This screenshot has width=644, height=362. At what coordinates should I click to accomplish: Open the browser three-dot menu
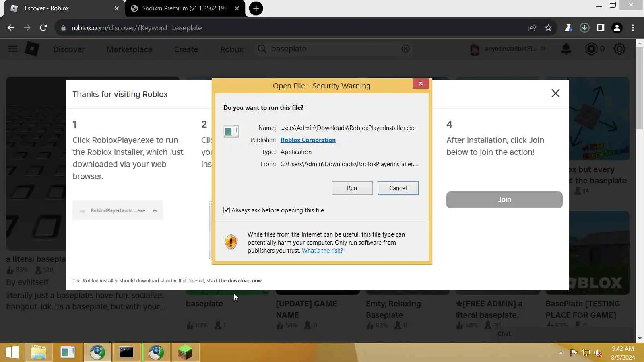click(x=633, y=27)
